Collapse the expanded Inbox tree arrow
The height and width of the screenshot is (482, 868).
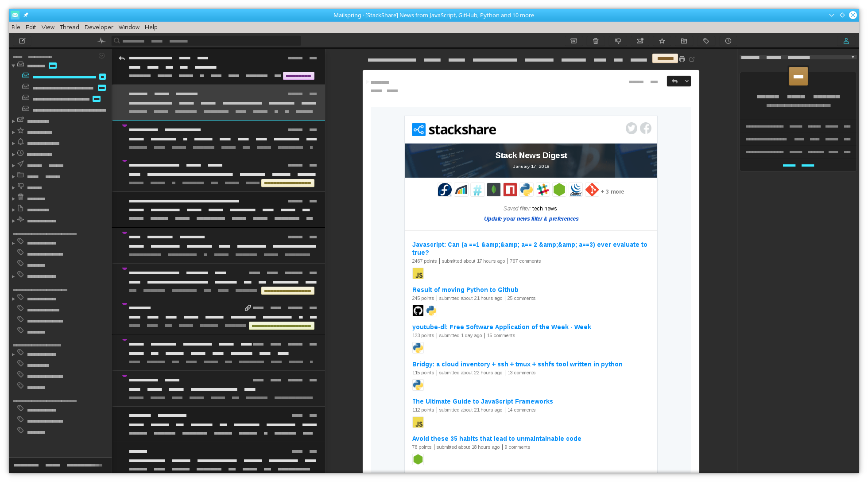click(x=13, y=66)
